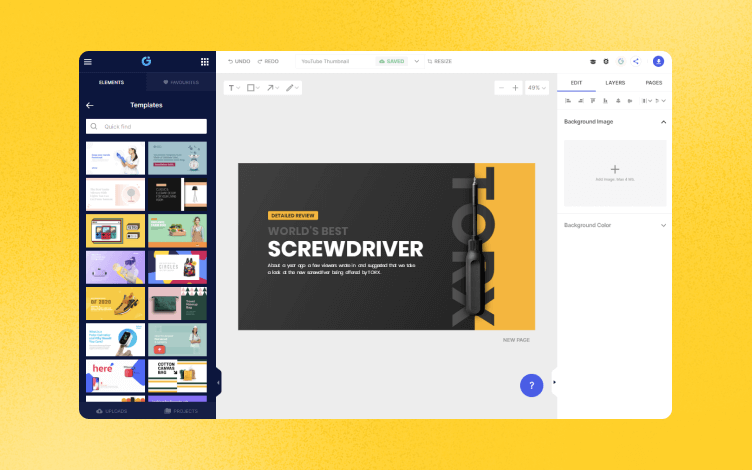Click the green Saved status badge

[x=392, y=61]
